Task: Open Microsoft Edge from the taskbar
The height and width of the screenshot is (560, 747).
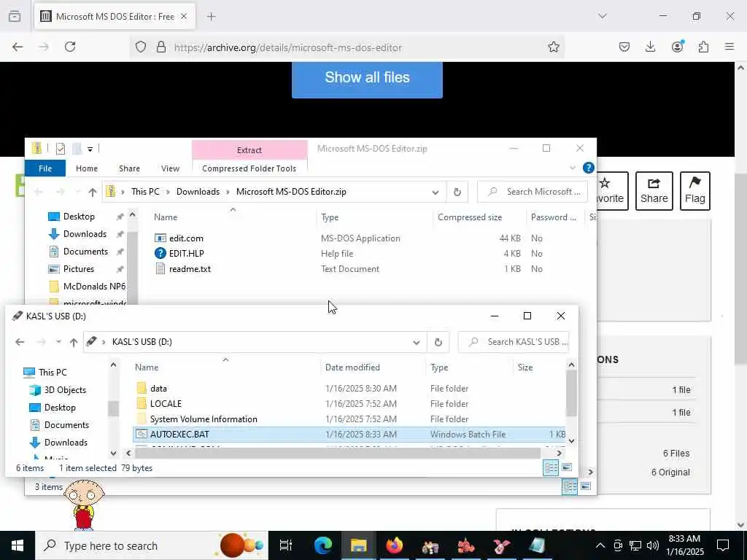Action: (x=322, y=545)
